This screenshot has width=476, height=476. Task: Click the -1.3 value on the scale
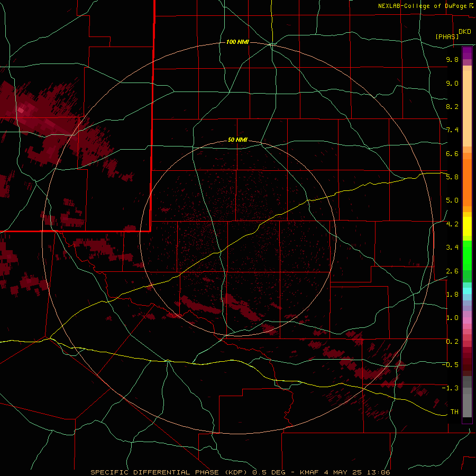click(x=450, y=388)
